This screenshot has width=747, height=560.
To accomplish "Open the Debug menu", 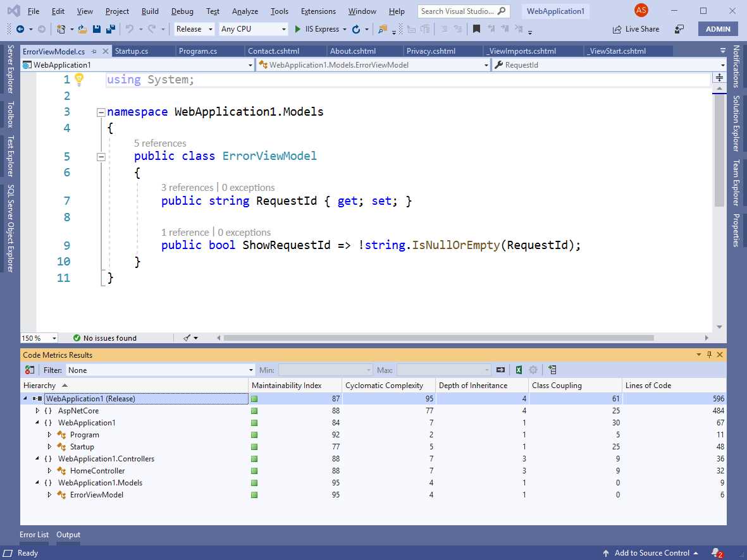I will click(182, 11).
